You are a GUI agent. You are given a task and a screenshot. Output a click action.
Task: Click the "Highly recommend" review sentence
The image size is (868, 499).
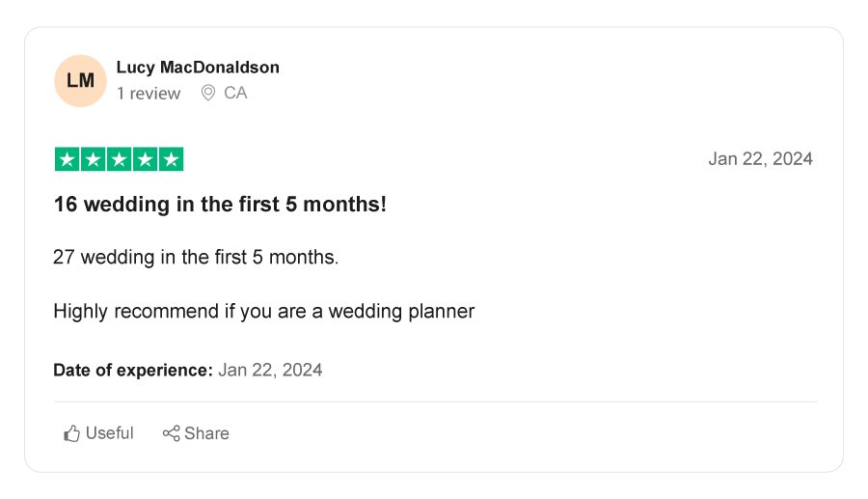pos(263,312)
